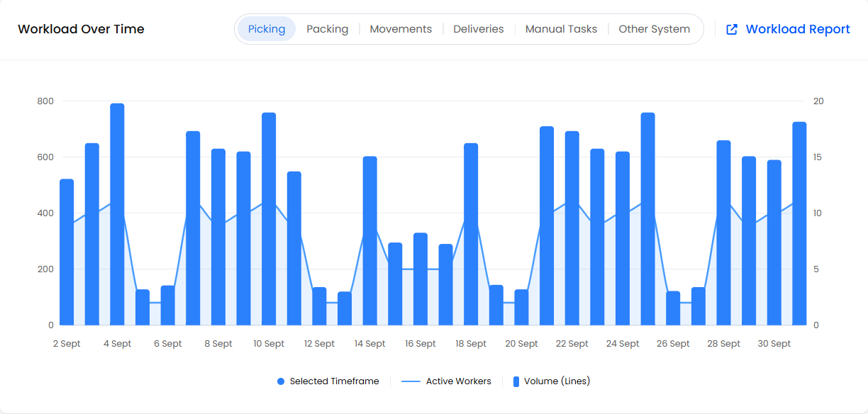Click the Active Workers legend line marker
Image resolution: width=868 pixels, height=414 pixels.
click(411, 381)
